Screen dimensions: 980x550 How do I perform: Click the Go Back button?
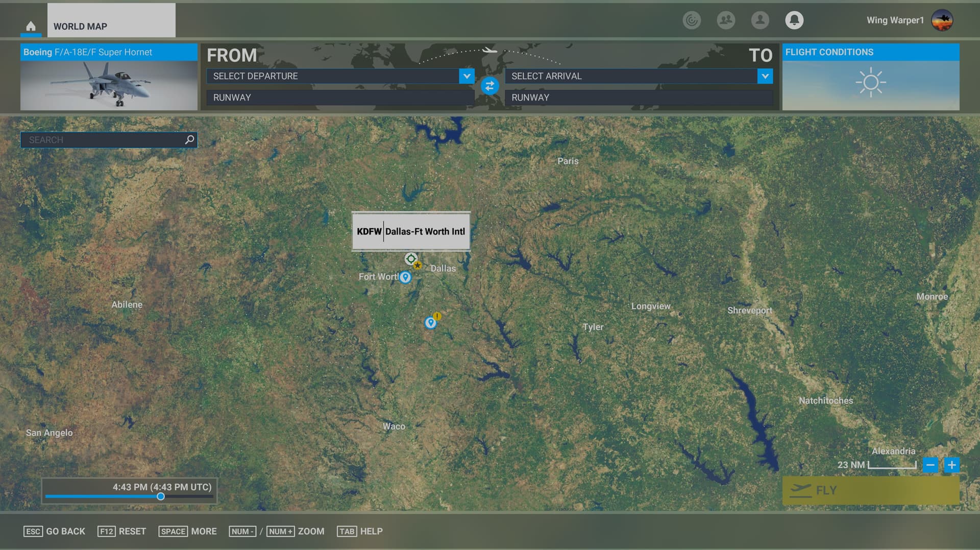point(55,532)
